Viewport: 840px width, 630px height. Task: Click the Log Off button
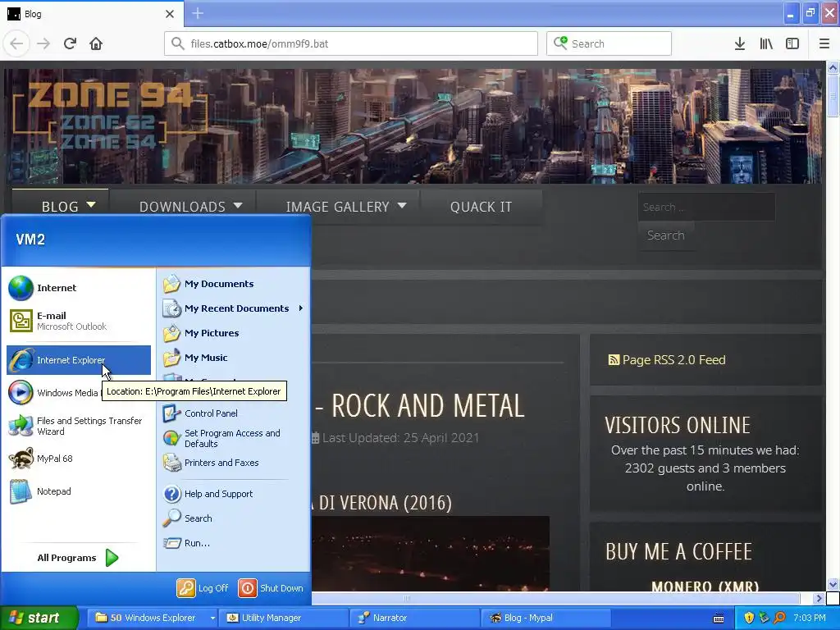point(203,588)
